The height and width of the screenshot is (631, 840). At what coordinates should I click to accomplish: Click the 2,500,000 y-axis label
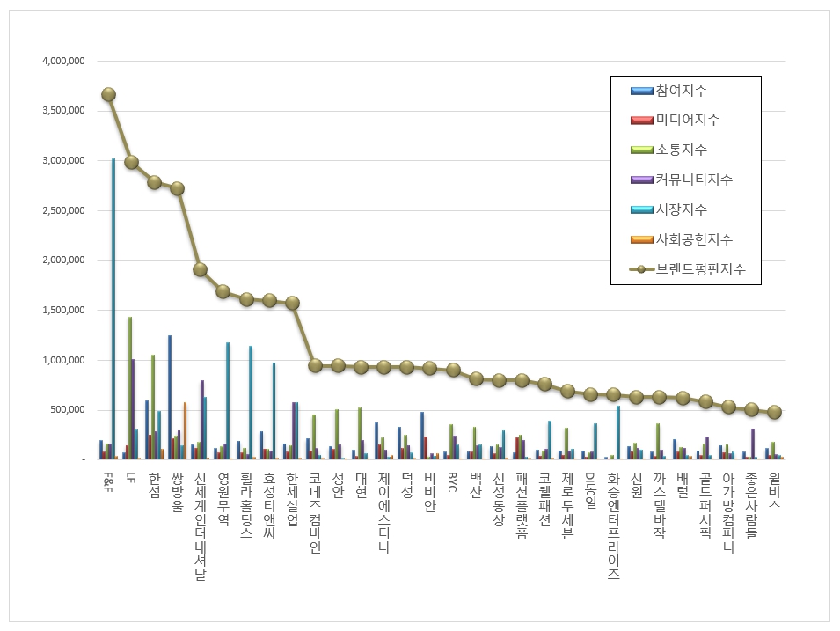coord(63,210)
